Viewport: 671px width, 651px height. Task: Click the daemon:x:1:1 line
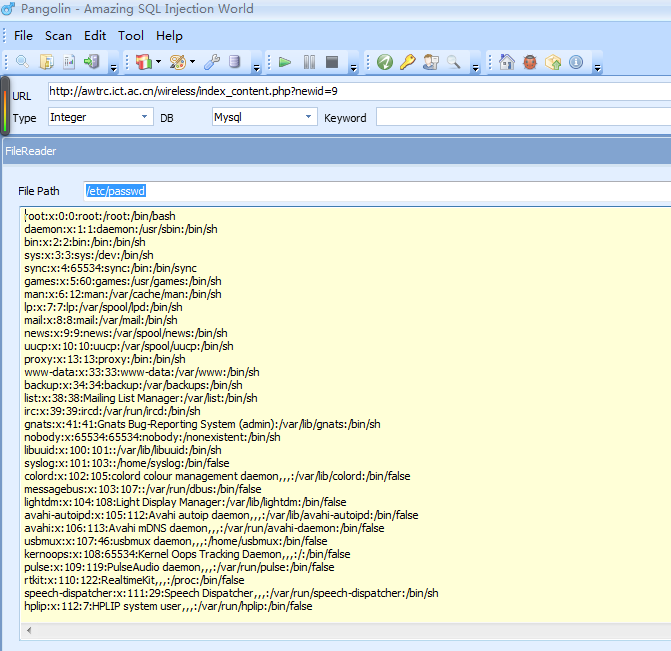tap(121, 229)
